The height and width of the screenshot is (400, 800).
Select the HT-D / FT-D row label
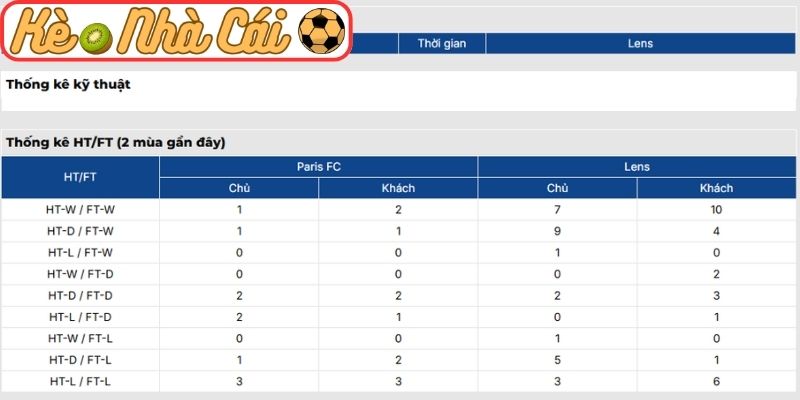coord(80,295)
